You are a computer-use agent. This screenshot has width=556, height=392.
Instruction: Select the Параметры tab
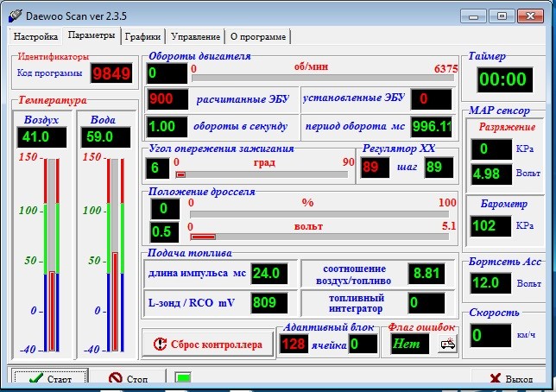click(x=92, y=35)
